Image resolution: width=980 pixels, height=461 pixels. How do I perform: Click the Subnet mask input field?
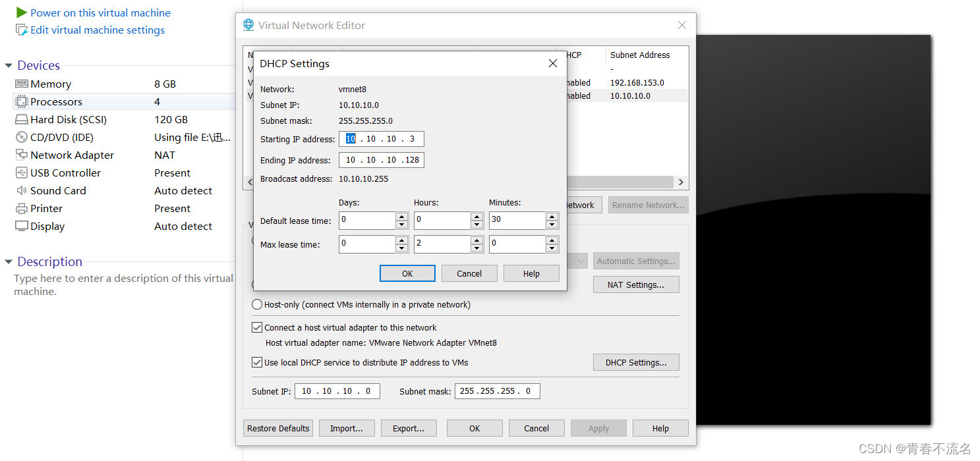coord(498,391)
